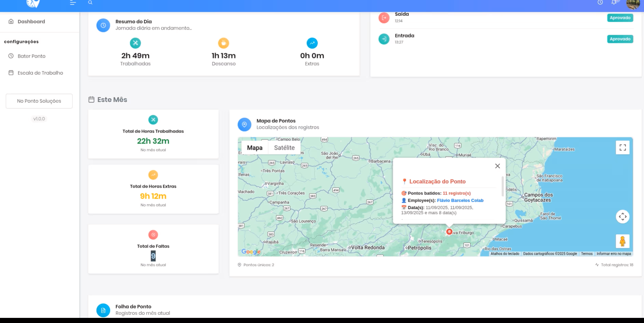The image size is (644, 323).
Task: Click the No Ponto Soluções button
Action: point(39,101)
